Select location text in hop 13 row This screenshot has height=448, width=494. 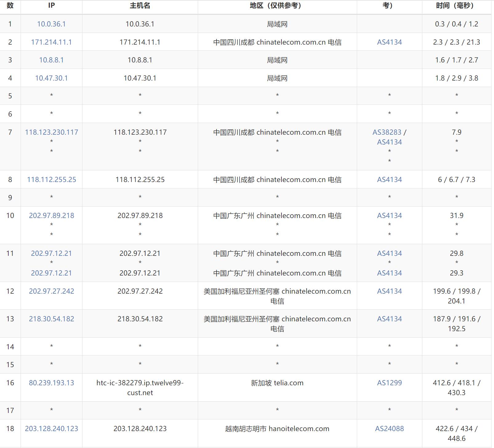tap(277, 324)
